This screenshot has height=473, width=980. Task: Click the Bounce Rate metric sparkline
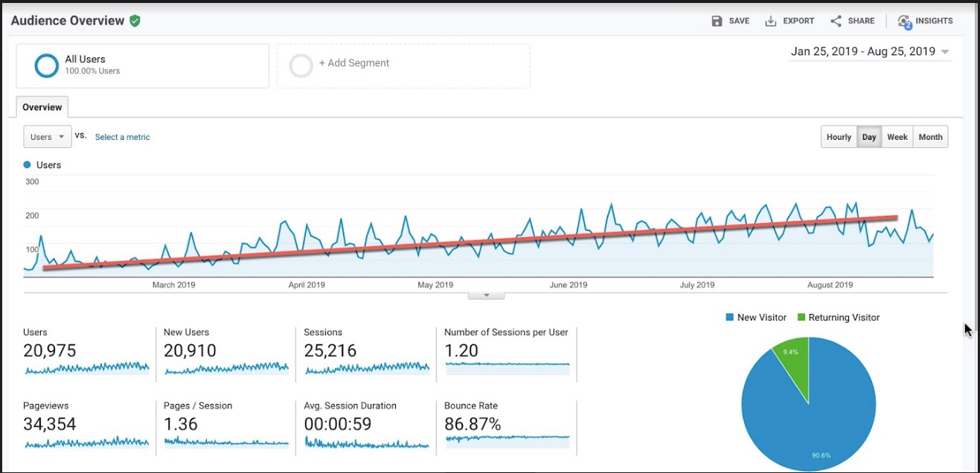[x=507, y=438]
